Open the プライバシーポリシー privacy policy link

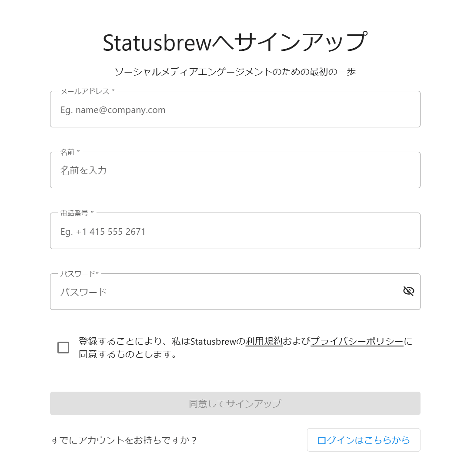tap(357, 342)
